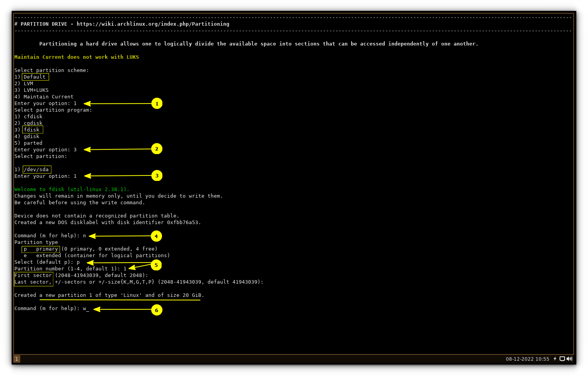The width and height of the screenshot is (588, 377).
Task: Click the yellow circle marker numbered 6
Action: tap(157, 310)
